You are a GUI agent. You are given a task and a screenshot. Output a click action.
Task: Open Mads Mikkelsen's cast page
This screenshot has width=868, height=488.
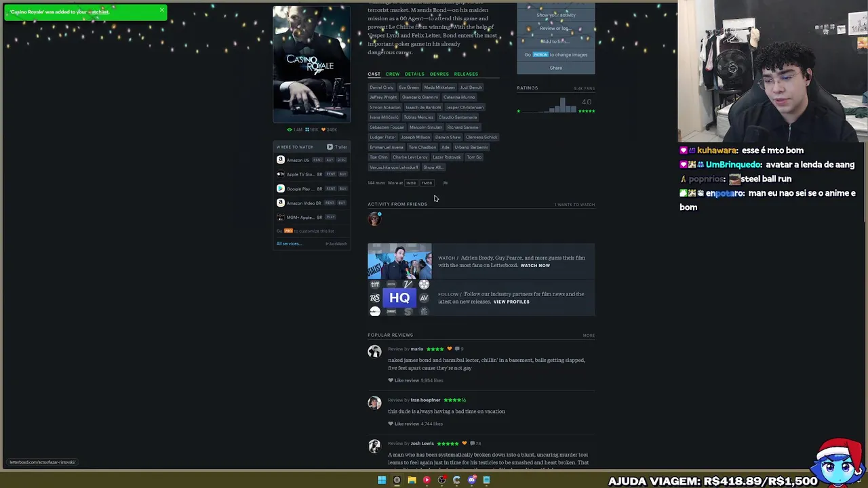[439, 87]
